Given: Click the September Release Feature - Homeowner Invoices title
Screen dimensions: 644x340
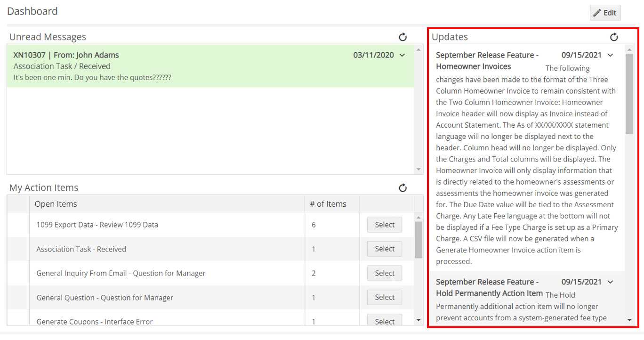Looking at the screenshot, I should point(487,61).
